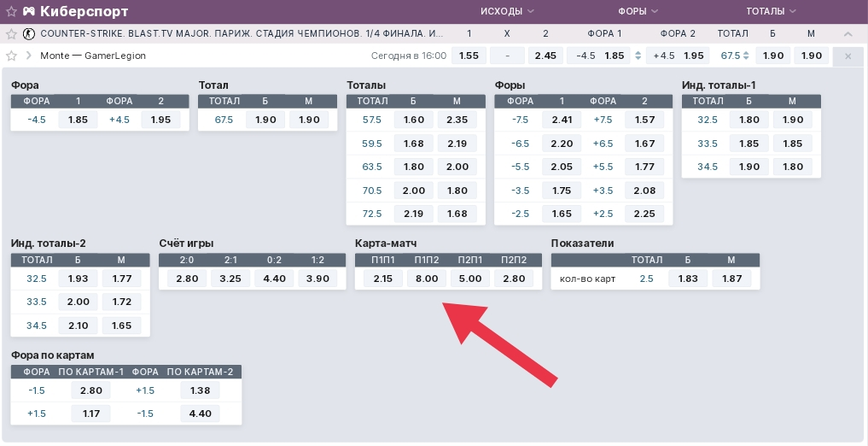868x446 pixels.
Task: Favorite the Counter-Strike BLAST.tv Major tournament
Action: pyautogui.click(x=11, y=34)
